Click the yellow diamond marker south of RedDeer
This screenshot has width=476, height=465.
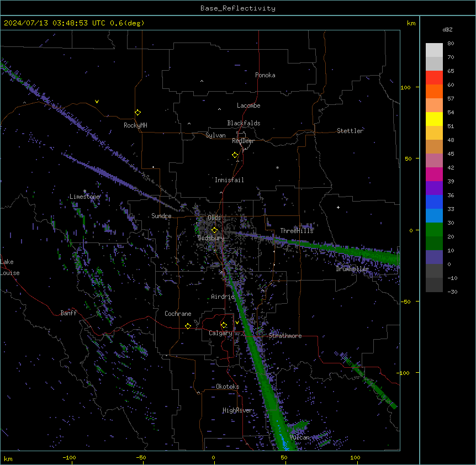pyautogui.click(x=235, y=155)
